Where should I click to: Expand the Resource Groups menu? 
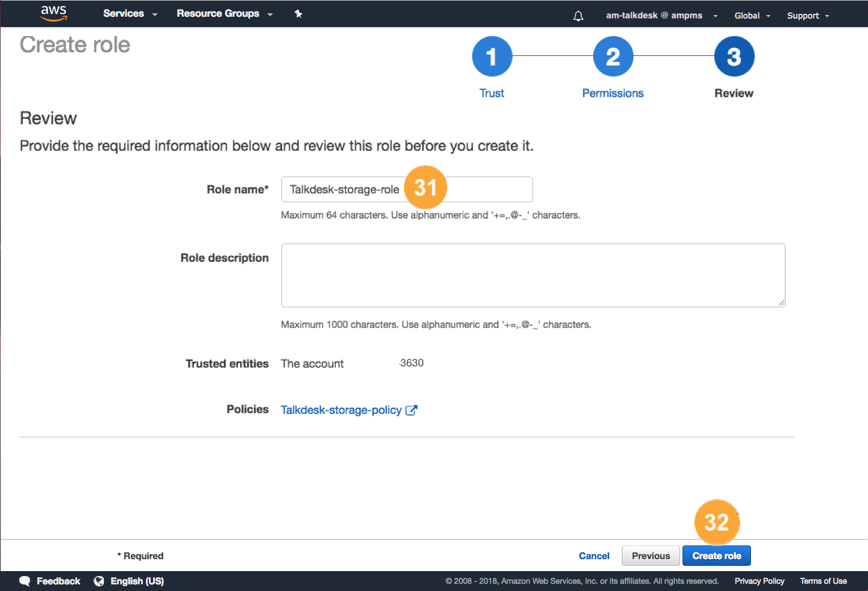tap(225, 13)
